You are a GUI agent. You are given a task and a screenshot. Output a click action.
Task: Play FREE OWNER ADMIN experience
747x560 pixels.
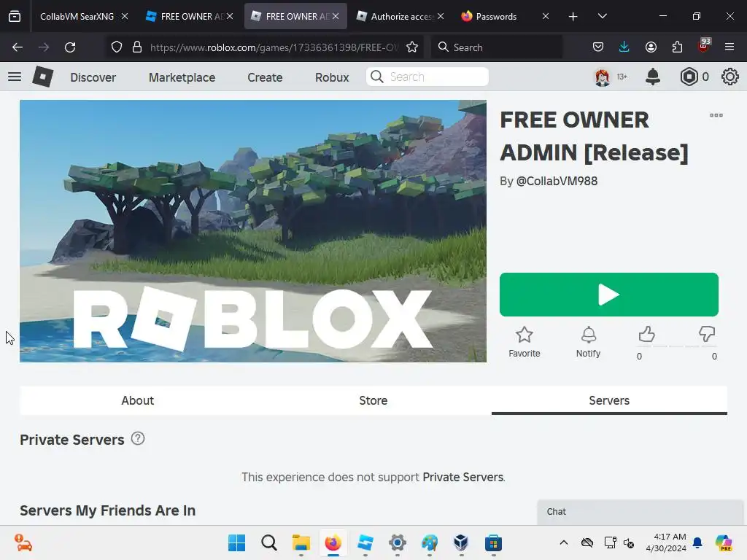pos(609,295)
